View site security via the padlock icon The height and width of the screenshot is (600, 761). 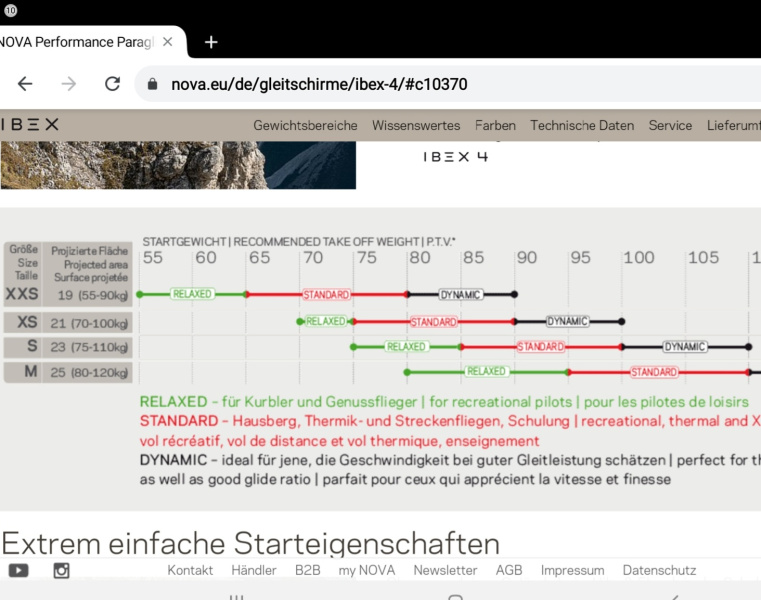[152, 84]
